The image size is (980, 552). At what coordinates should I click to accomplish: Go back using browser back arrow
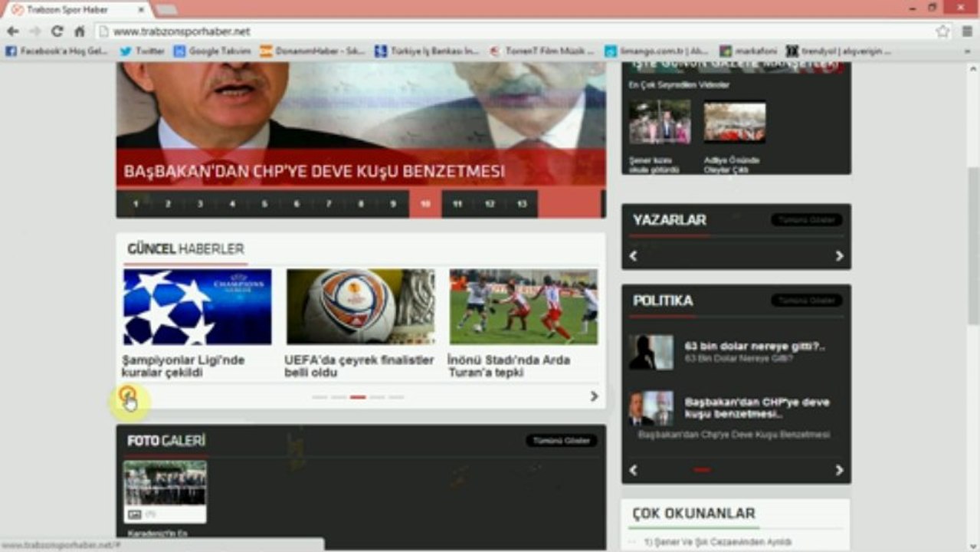click(12, 31)
